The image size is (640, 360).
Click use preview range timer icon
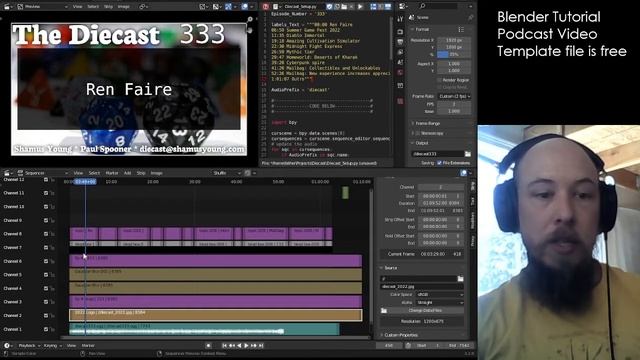[x=408, y=345]
